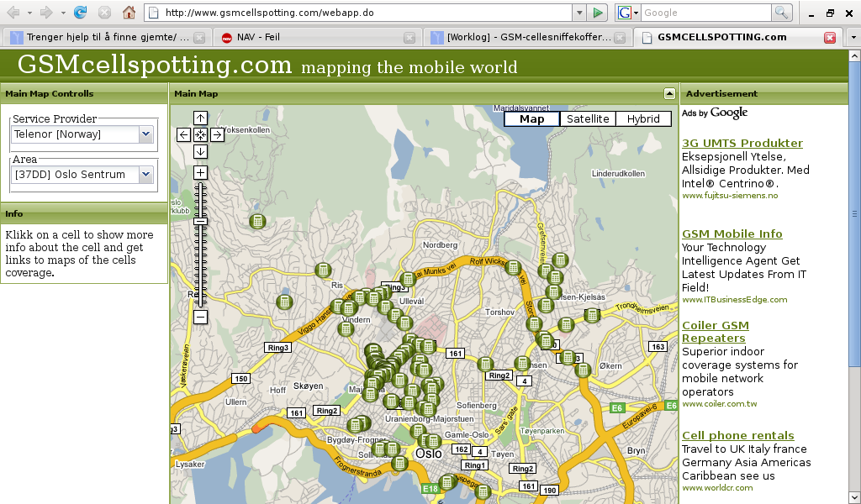Open the '3G UMTS Produkter' ad link
The height and width of the screenshot is (504, 861).
tap(742, 143)
